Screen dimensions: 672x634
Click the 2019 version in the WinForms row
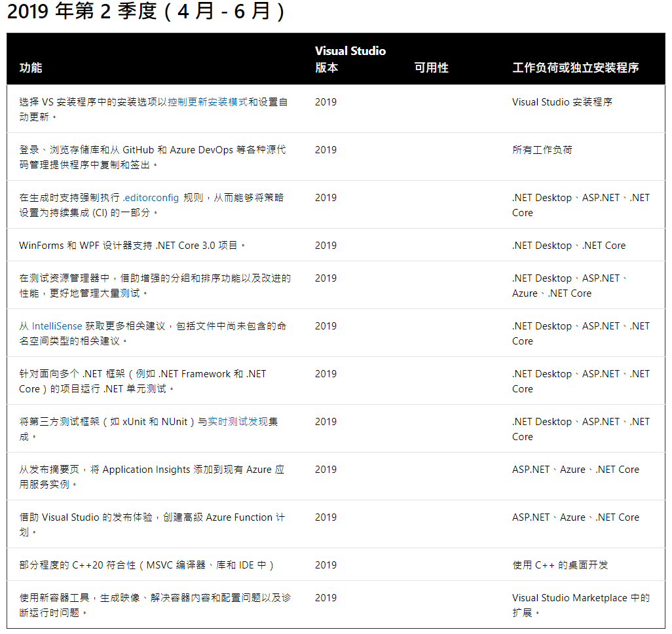tap(326, 246)
